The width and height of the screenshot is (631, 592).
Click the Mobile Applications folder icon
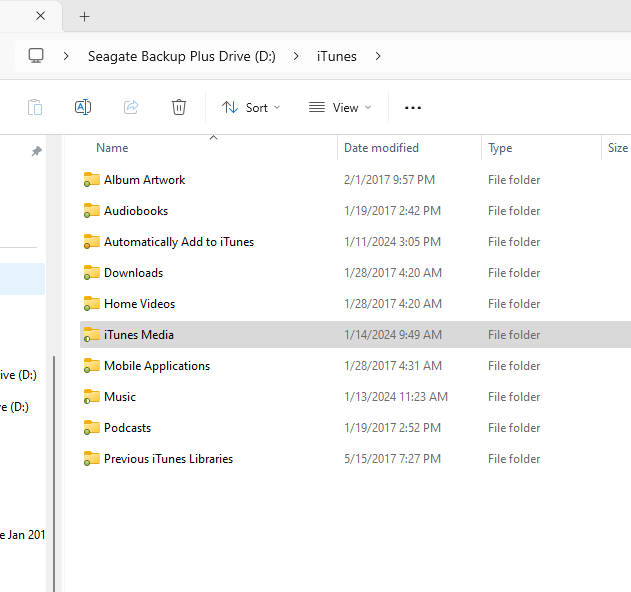[x=91, y=365]
